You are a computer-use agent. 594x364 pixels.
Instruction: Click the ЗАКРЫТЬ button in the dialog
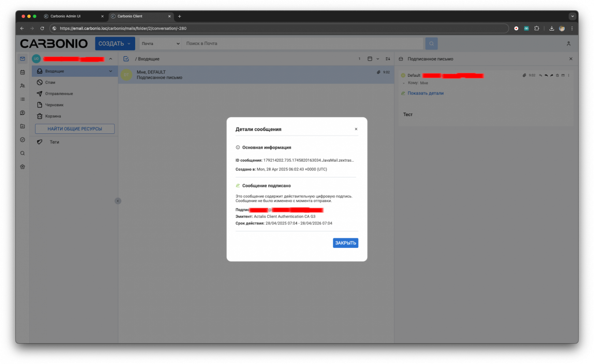point(345,243)
